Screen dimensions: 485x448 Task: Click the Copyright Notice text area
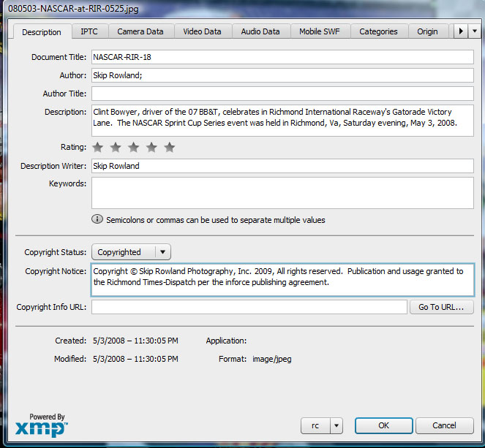pyautogui.click(x=282, y=280)
